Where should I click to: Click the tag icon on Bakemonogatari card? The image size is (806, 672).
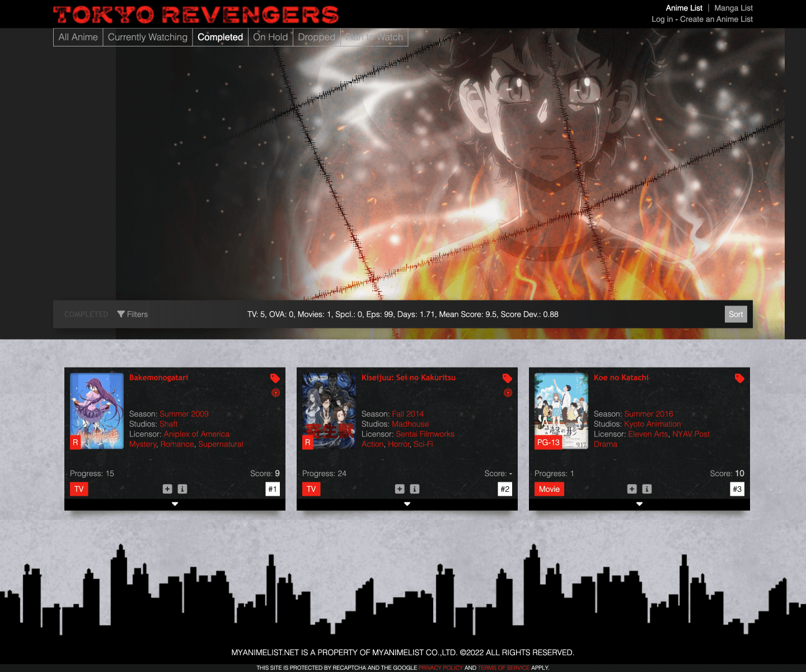[275, 378]
